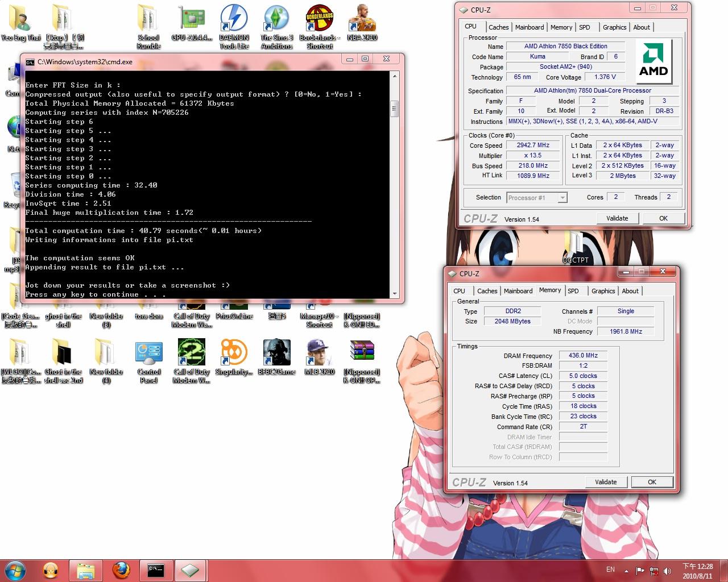Switch to cmd.exe taskbar button
Viewport: 728px width, 582px height.
click(156, 570)
